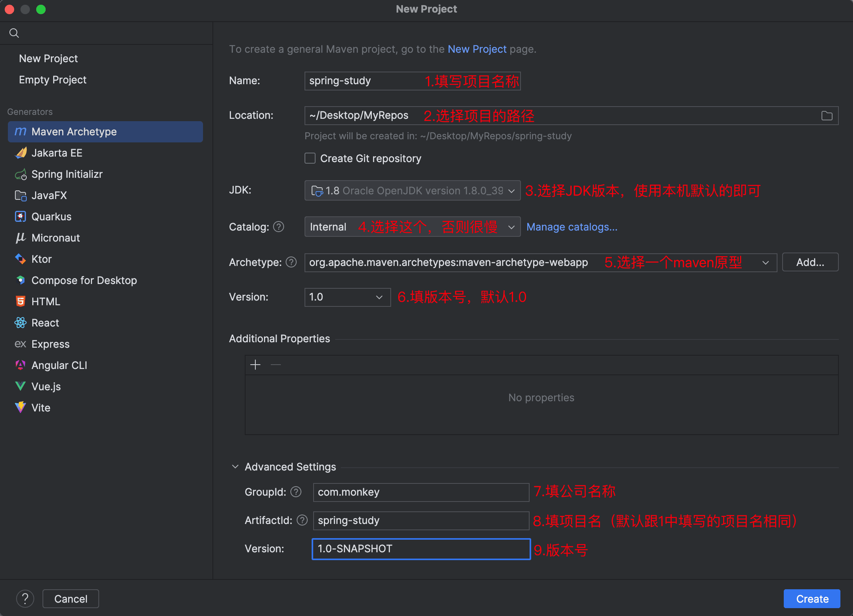Select the Maven Archetype generator

tap(105, 131)
